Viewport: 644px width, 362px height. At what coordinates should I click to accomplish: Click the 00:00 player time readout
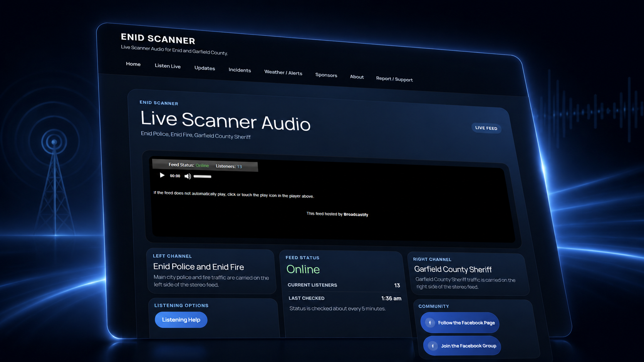click(x=175, y=176)
